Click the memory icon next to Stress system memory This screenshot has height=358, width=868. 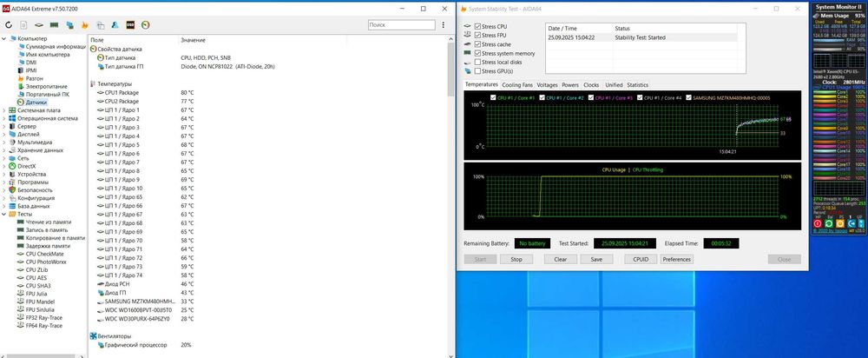468,53
